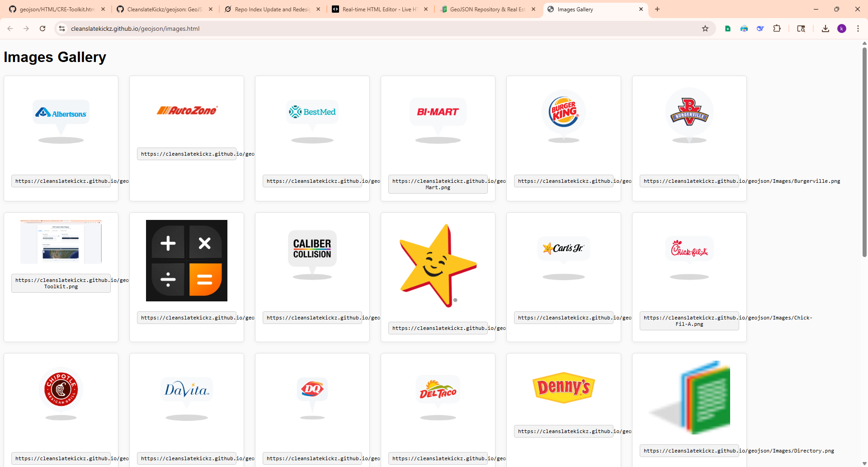Select the Burgerville.png URL field
Image resolution: width=868 pixels, height=467 pixels.
689,181
